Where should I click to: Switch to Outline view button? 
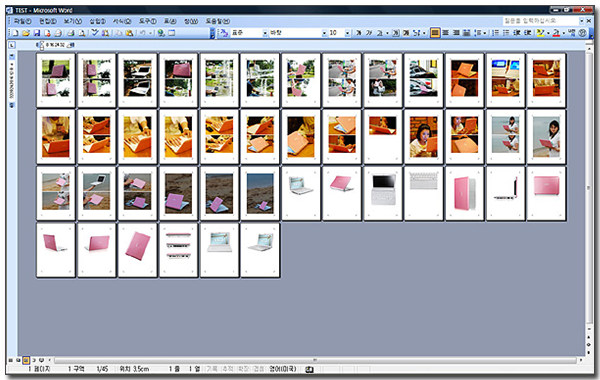pos(34,360)
